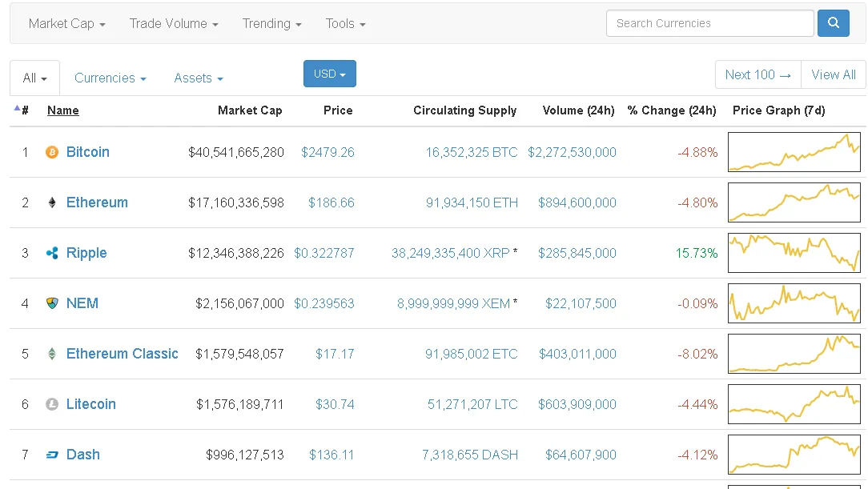
Task: Open the Ethereum Classic currency page
Action: point(122,354)
